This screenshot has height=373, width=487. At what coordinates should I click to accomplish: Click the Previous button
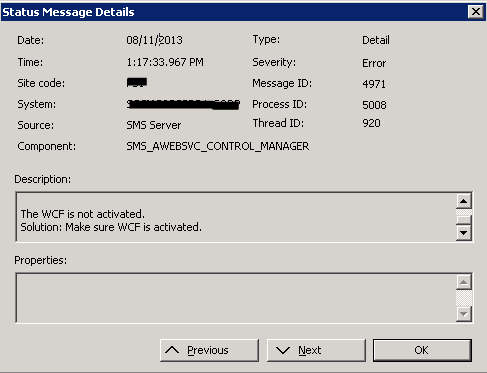coord(209,350)
